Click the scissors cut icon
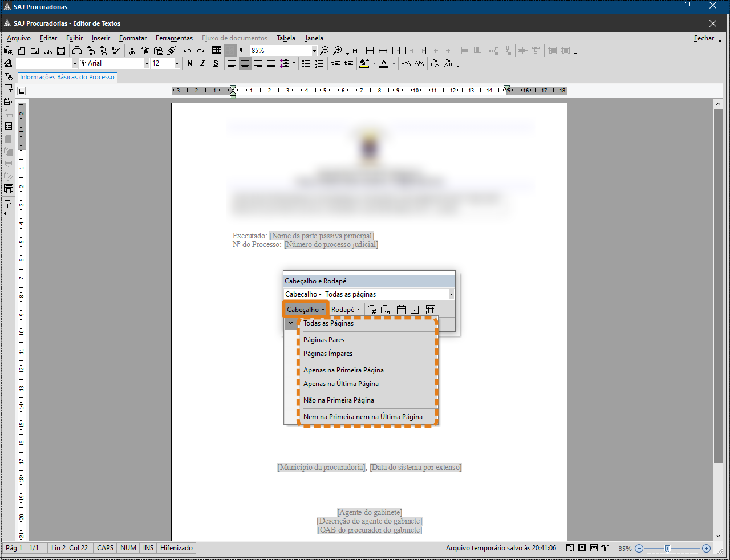Screen dimensions: 730x560 click(132, 51)
